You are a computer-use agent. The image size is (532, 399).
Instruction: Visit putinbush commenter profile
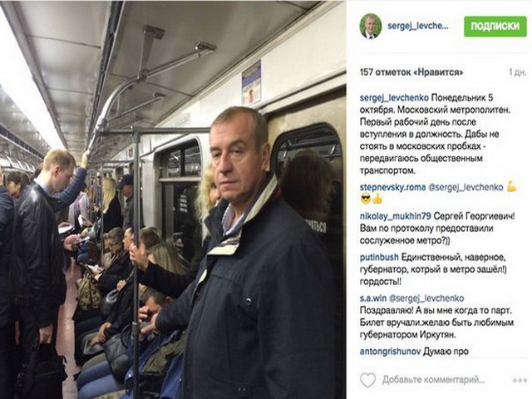379,257
